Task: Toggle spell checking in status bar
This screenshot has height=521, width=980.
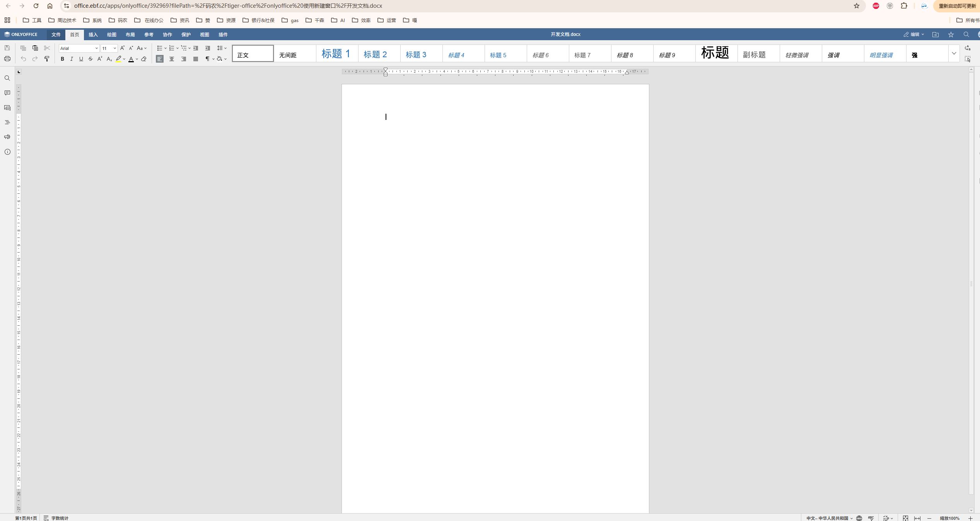Action: (871, 518)
